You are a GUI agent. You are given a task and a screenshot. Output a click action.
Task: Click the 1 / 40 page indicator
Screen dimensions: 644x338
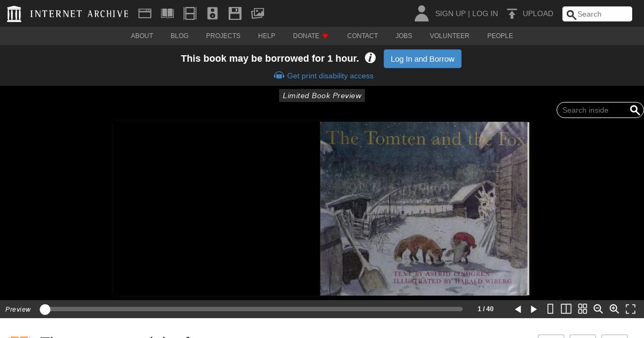tap(486, 309)
